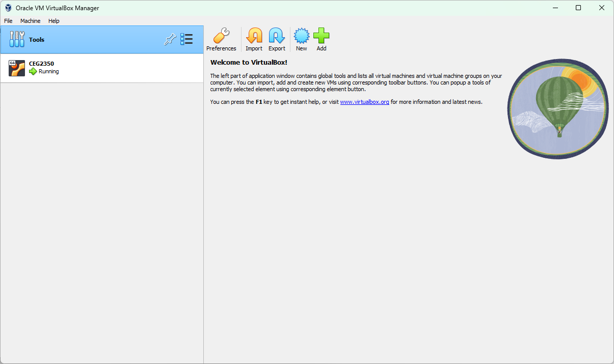
Task: Select the CEG2350 virtual machine entry
Action: (x=76, y=68)
